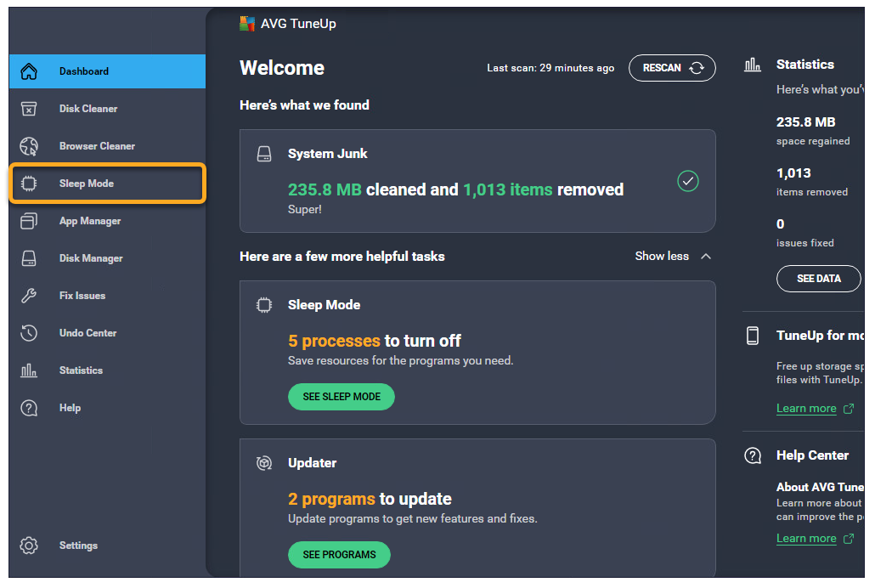Click the Settings gear icon
Image resolution: width=875 pixels, height=588 pixels.
click(29, 546)
